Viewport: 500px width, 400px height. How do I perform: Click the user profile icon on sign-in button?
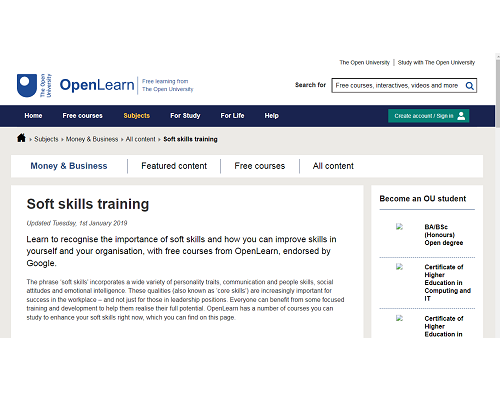coord(461,116)
